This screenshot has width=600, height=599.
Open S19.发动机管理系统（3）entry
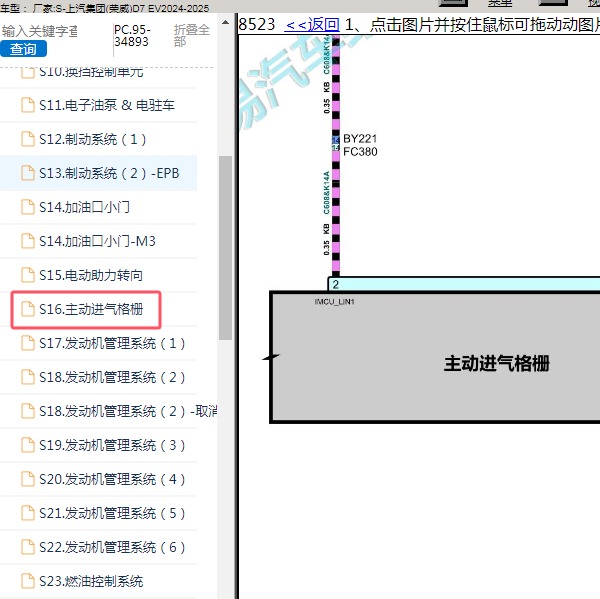(112, 446)
